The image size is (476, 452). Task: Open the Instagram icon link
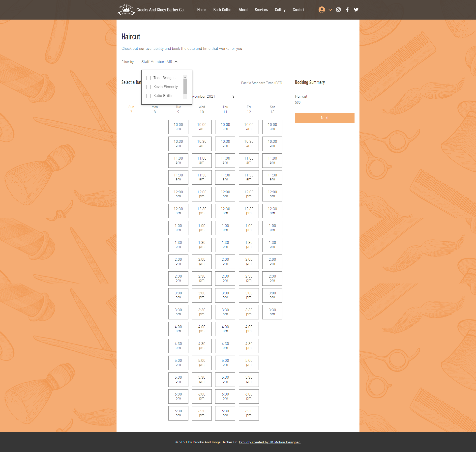pyautogui.click(x=338, y=10)
